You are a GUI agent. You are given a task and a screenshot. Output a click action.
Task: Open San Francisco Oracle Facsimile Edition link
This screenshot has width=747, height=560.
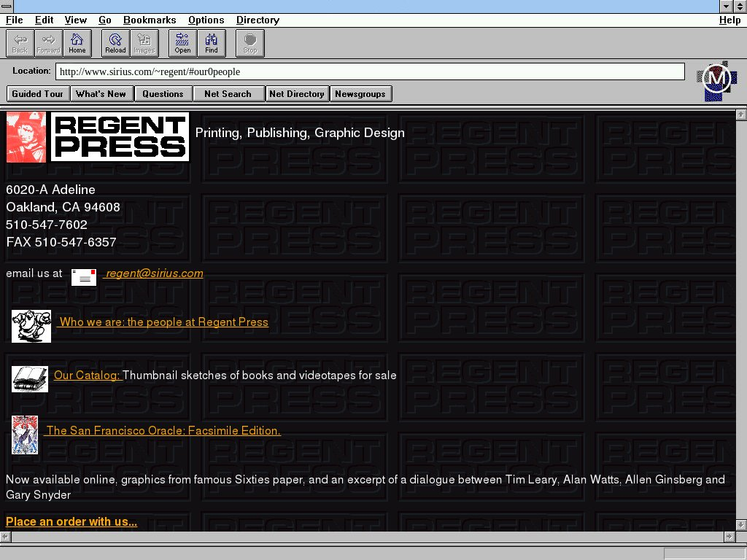pos(163,431)
